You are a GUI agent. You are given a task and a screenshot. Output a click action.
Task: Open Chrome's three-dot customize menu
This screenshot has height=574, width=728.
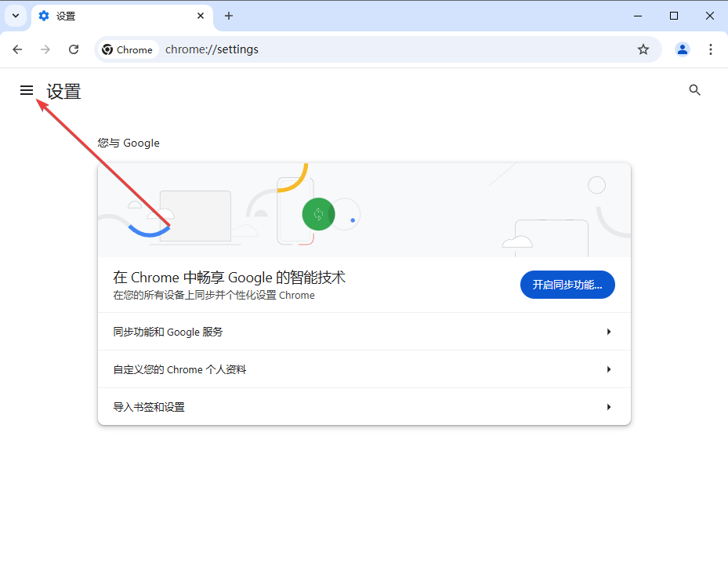(x=710, y=49)
